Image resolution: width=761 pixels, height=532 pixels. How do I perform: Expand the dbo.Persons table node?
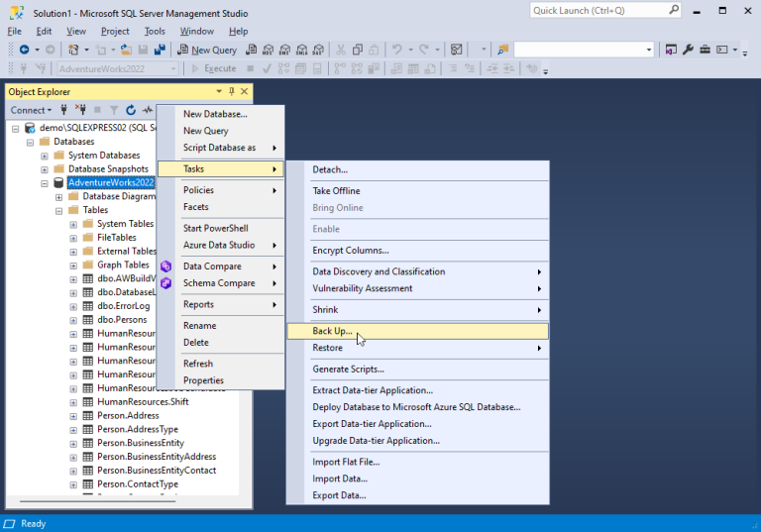73,320
